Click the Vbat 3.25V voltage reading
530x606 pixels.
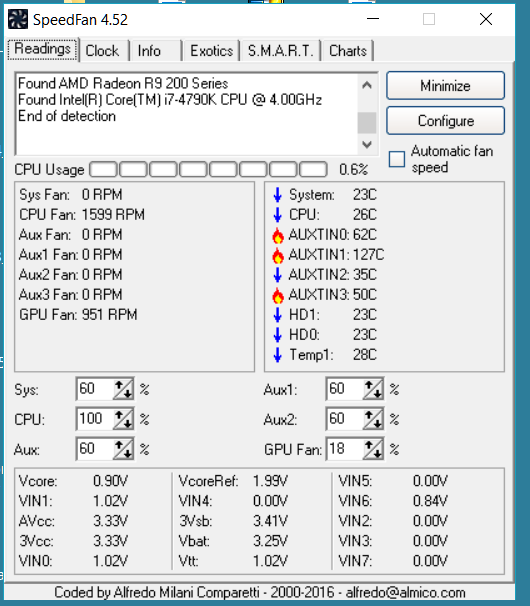click(233, 541)
